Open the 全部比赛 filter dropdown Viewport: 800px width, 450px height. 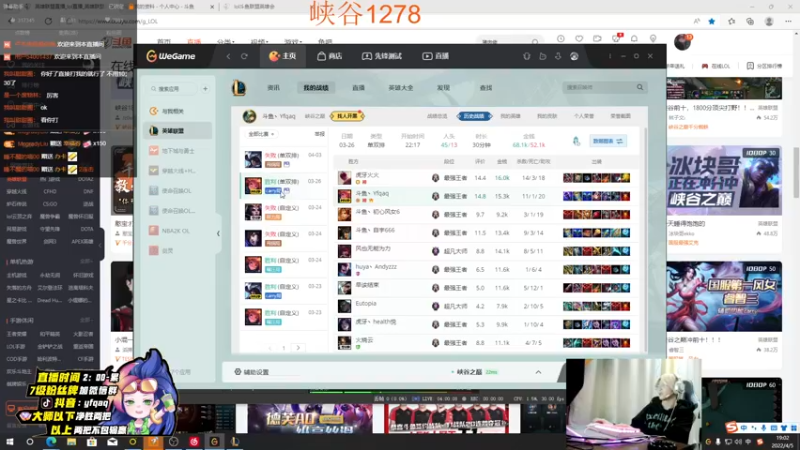point(261,134)
